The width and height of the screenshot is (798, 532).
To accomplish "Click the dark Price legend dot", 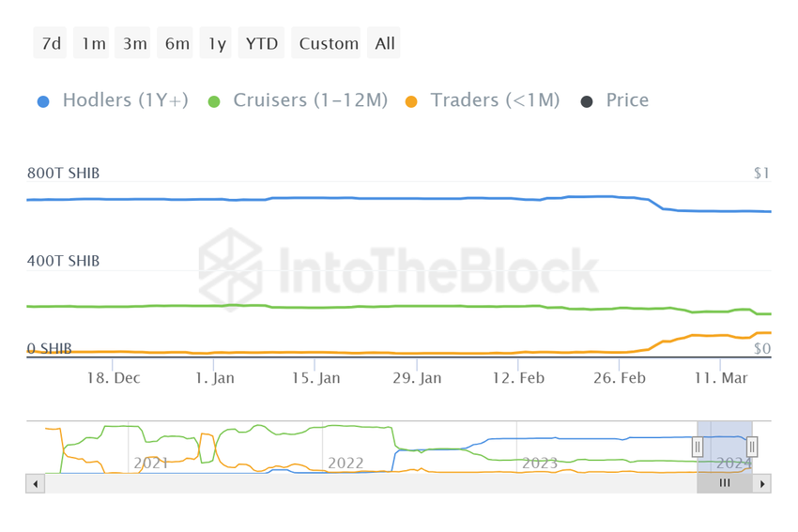I will (x=587, y=101).
